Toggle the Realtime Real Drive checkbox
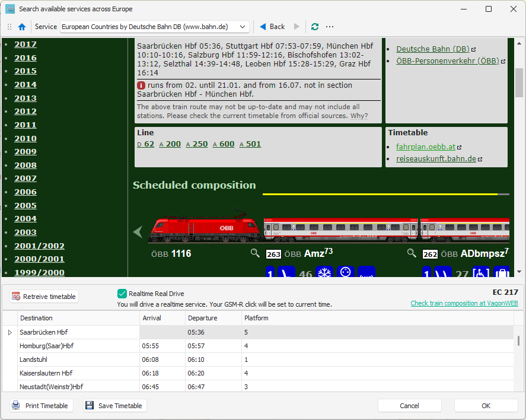Viewport: 526px width, 420px height. pyautogui.click(x=122, y=294)
